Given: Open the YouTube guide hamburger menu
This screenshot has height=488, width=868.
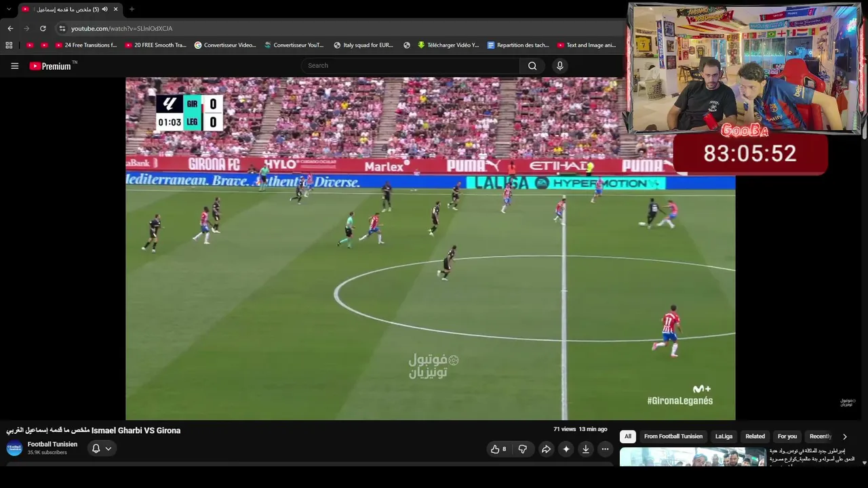Looking at the screenshot, I should 14,66.
